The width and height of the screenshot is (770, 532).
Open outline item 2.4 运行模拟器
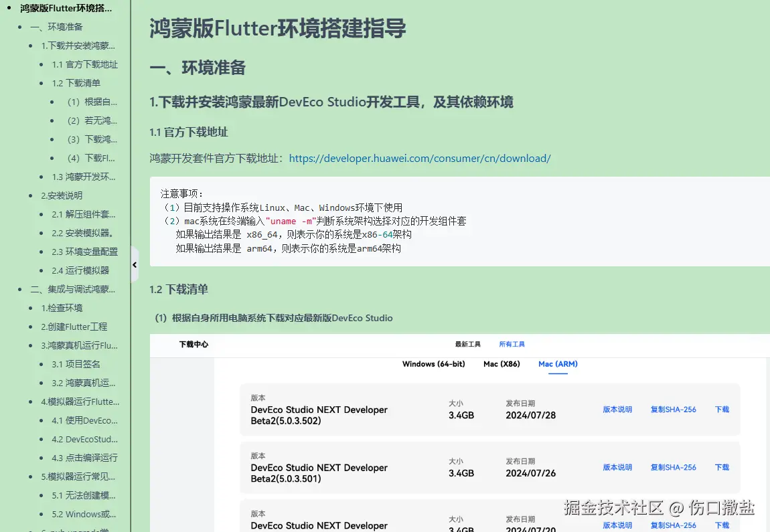80,270
